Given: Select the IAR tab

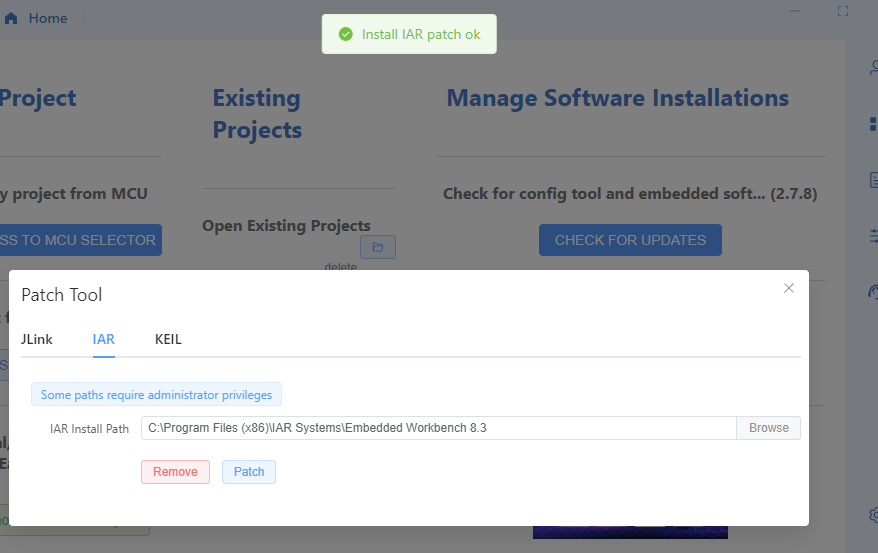Looking at the screenshot, I should point(104,339).
